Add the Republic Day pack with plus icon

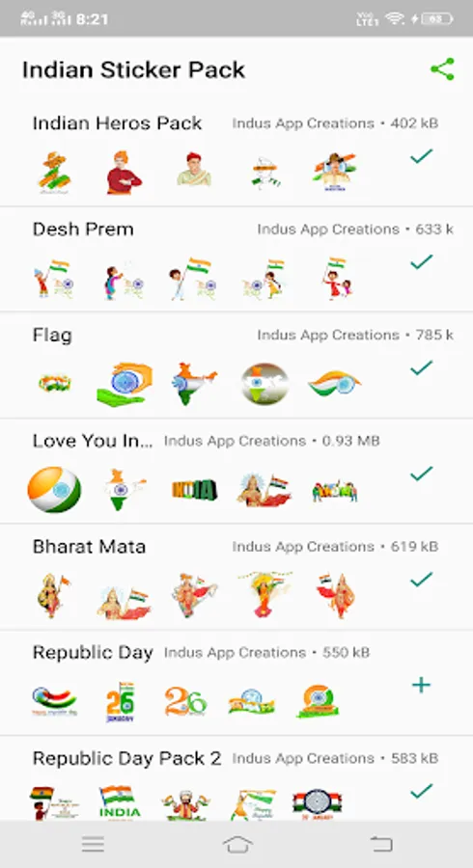click(x=421, y=686)
